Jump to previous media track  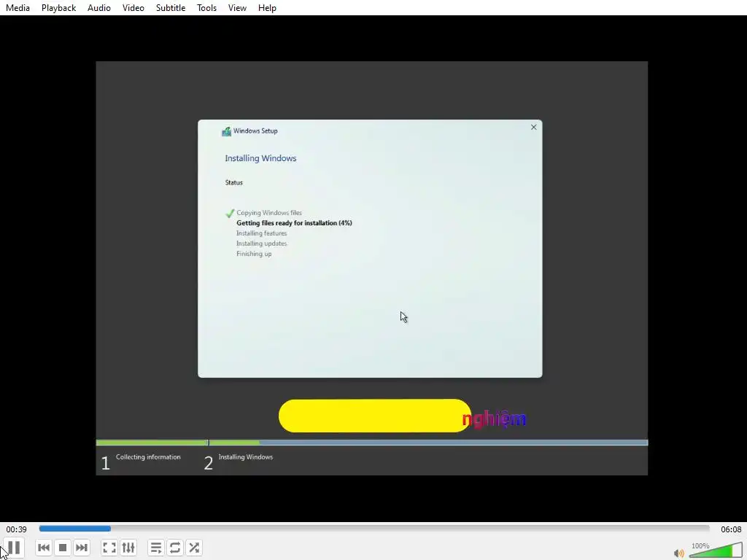tap(43, 548)
